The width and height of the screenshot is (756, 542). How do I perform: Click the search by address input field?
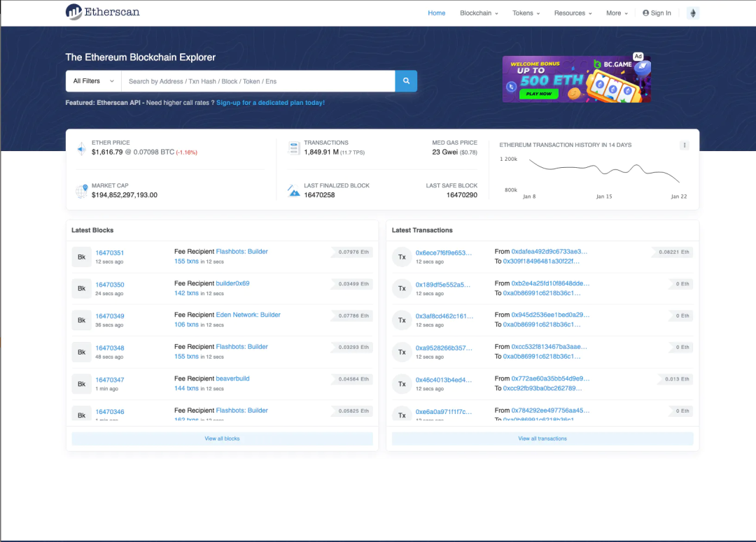pos(258,81)
